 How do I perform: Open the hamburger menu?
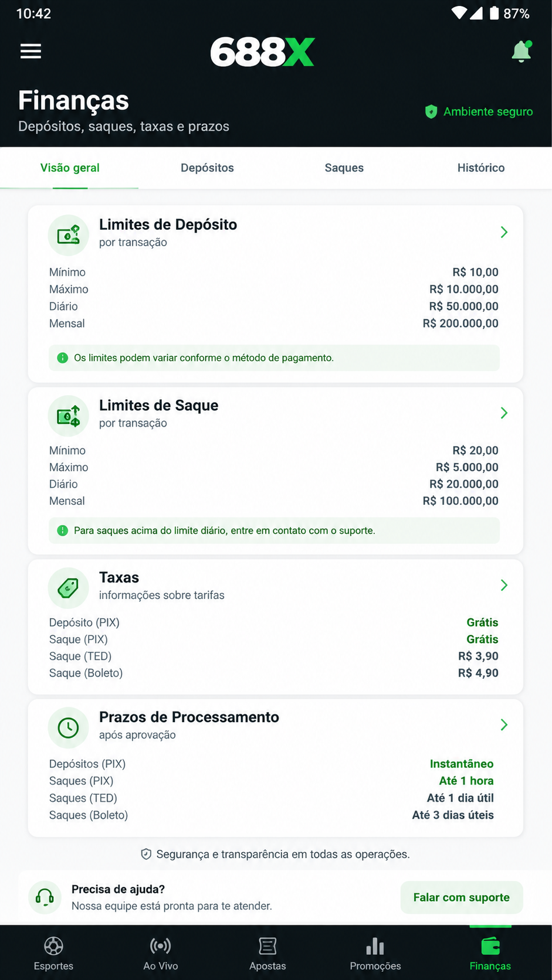pyautogui.click(x=31, y=52)
